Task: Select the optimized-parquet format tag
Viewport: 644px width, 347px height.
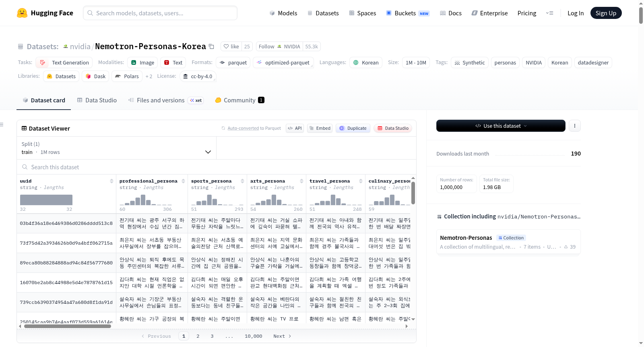Action: (x=283, y=62)
